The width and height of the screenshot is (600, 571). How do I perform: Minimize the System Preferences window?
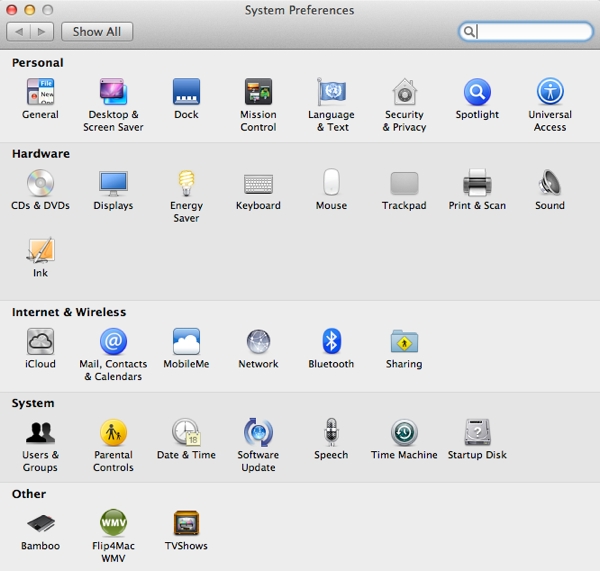[x=29, y=10]
